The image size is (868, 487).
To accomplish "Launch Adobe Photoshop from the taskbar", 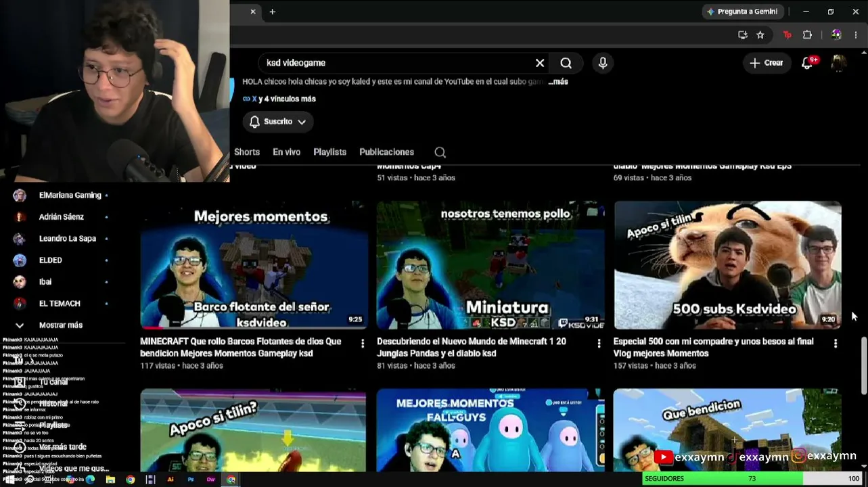I will click(191, 480).
